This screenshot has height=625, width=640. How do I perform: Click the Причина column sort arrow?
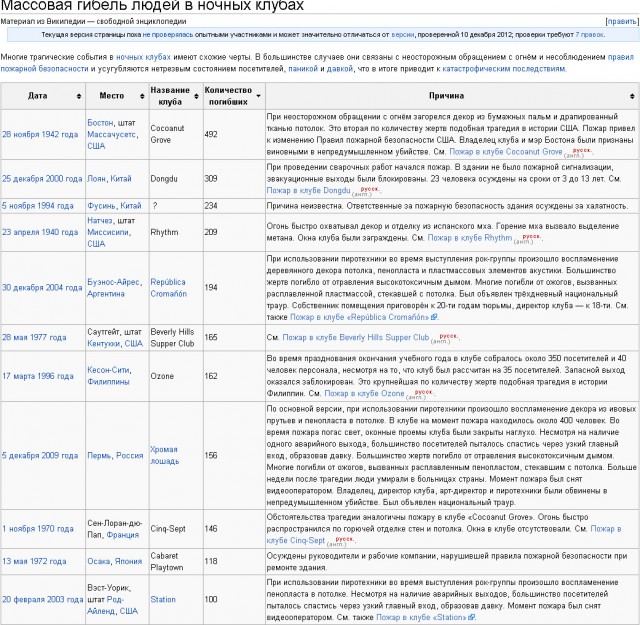coord(630,96)
